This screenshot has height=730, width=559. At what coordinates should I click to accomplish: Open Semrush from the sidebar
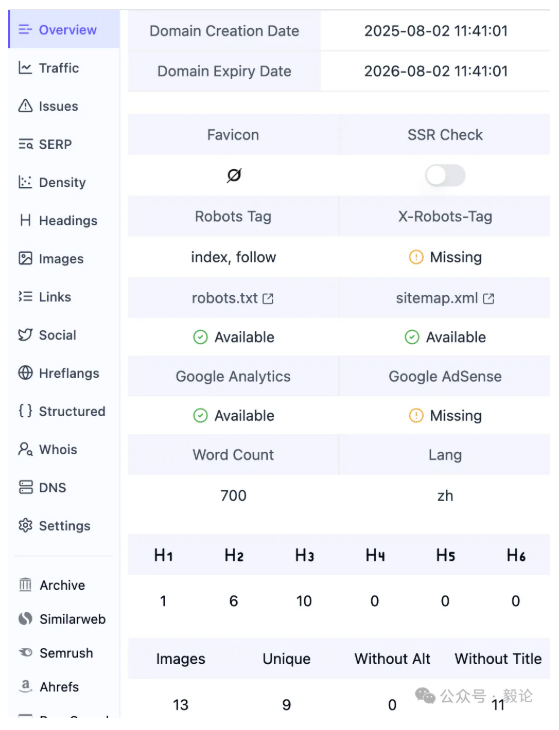click(64, 653)
